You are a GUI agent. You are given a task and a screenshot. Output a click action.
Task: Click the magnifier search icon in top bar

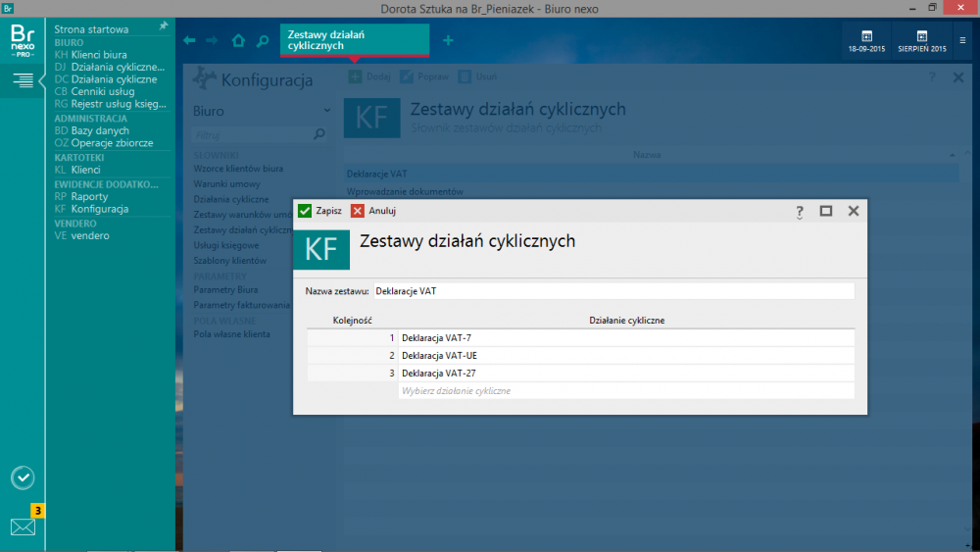click(x=262, y=41)
